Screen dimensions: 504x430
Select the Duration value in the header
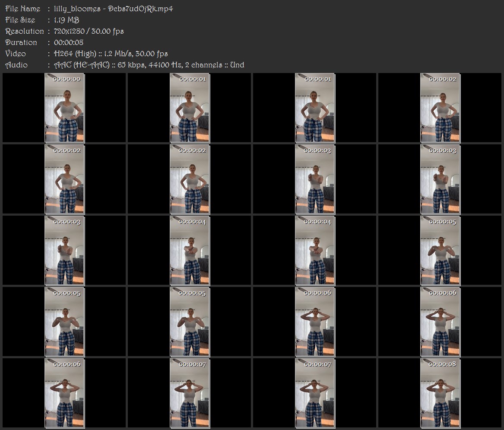coord(69,42)
